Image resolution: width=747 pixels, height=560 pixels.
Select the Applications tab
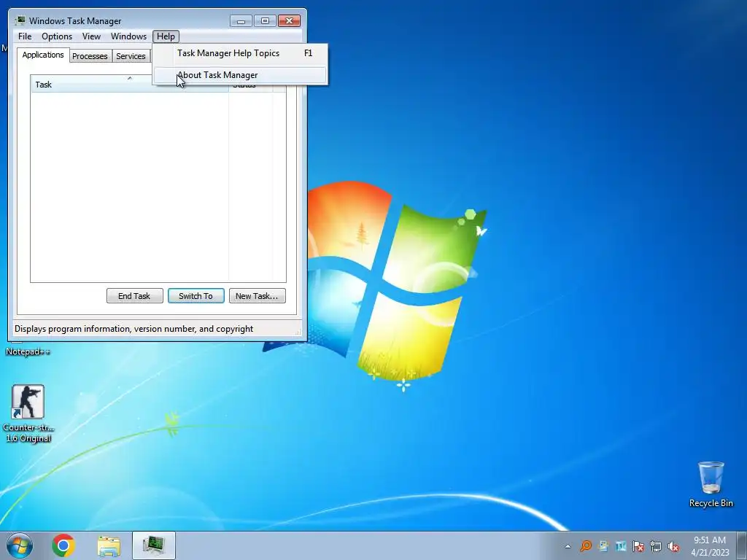[x=43, y=55]
